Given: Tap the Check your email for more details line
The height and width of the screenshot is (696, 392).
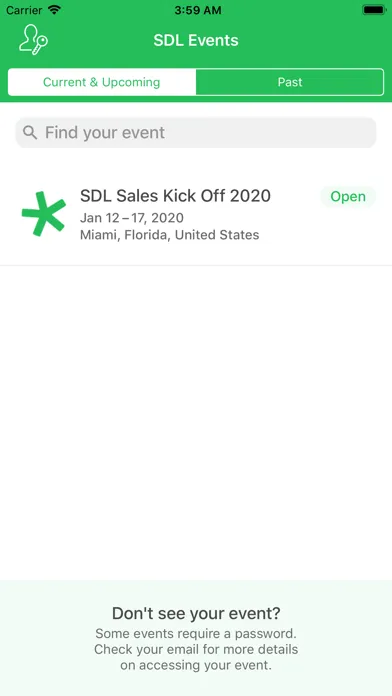Looking at the screenshot, I should point(196,649).
